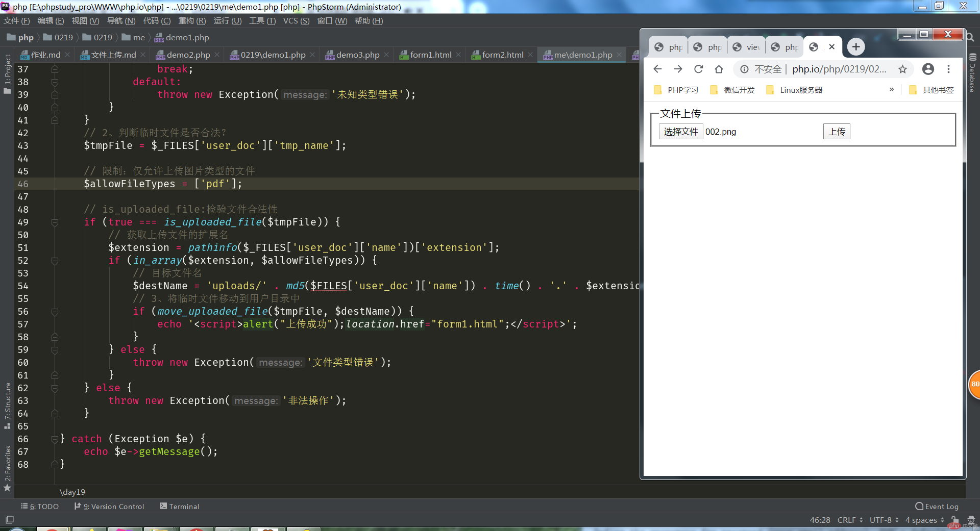Viewport: 980px width, 531px height.
Task: Open a new browser tab
Action: 856,47
